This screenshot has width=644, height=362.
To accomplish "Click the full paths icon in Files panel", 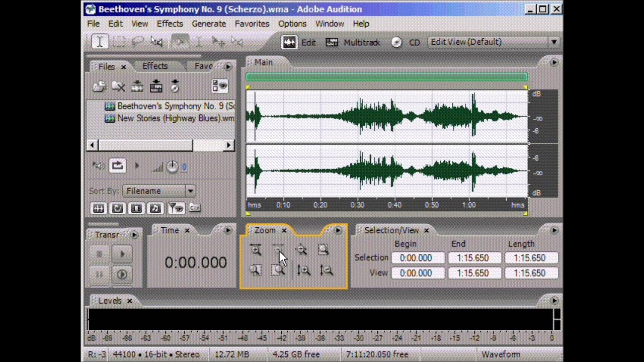I will point(195,208).
